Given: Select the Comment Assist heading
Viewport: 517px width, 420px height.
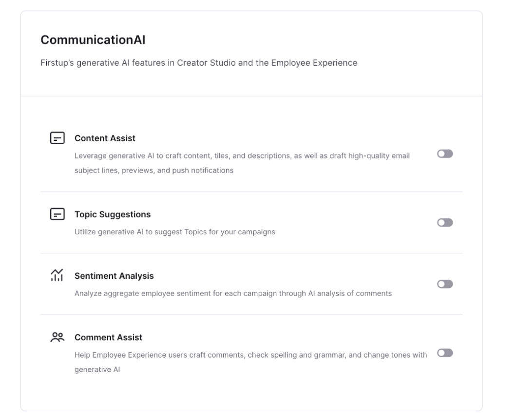Looking at the screenshot, I should (x=109, y=337).
